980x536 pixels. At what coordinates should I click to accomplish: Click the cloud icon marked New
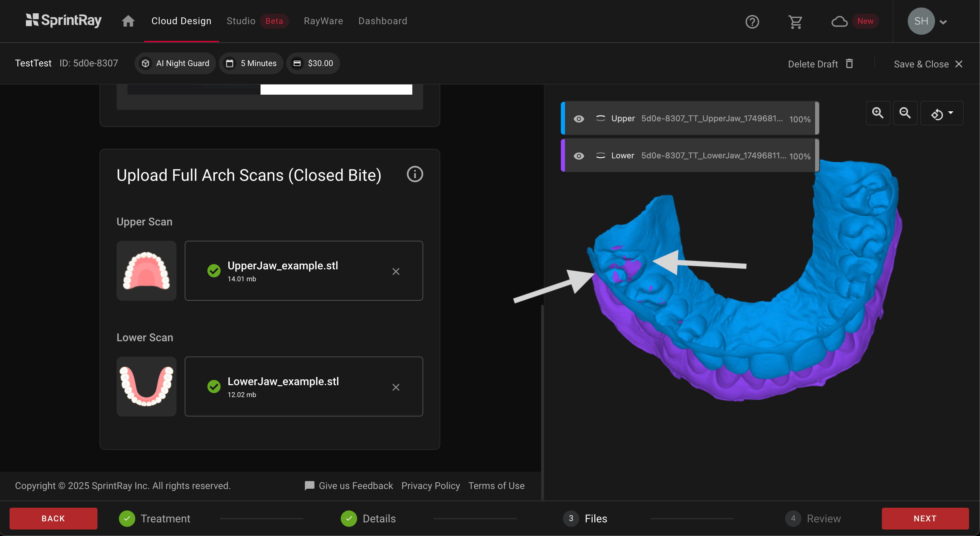[839, 22]
